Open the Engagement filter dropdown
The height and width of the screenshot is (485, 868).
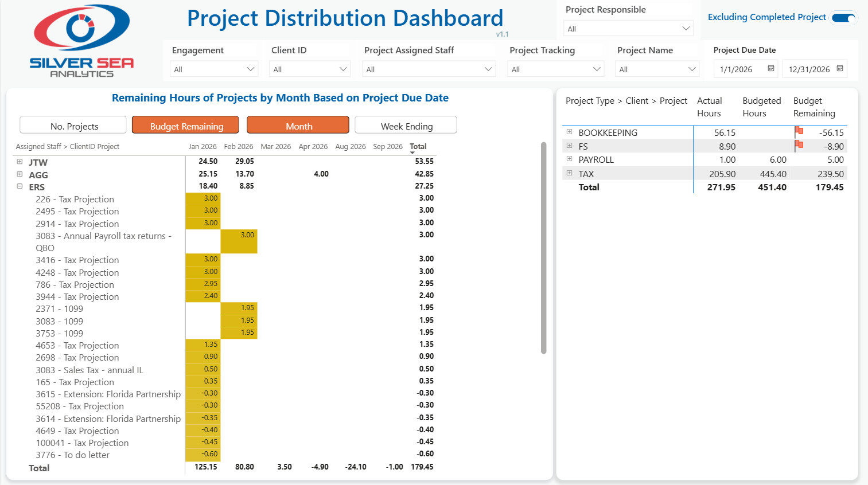coord(214,69)
